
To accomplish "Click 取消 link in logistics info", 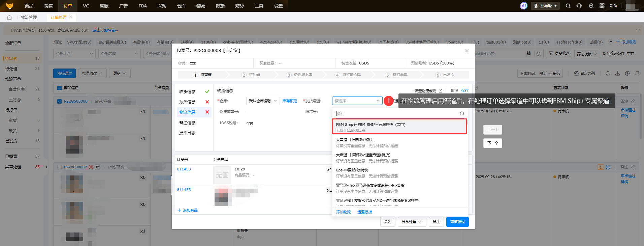I will pyautogui.click(x=454, y=91).
